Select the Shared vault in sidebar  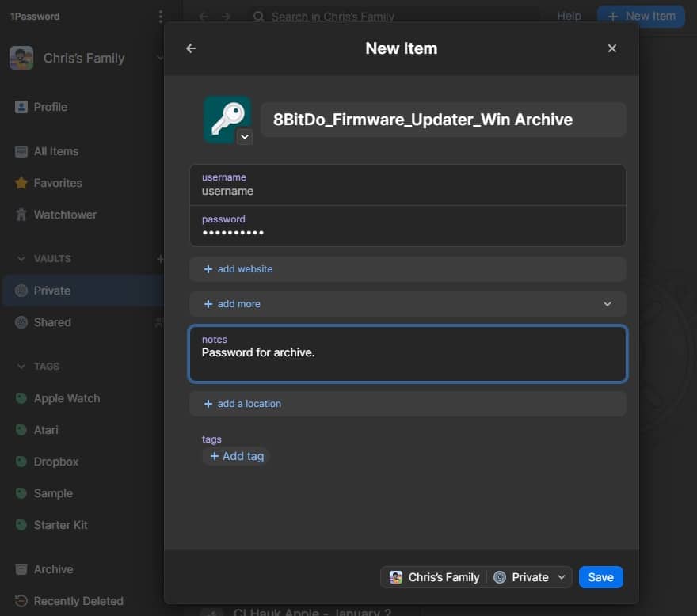pos(52,322)
